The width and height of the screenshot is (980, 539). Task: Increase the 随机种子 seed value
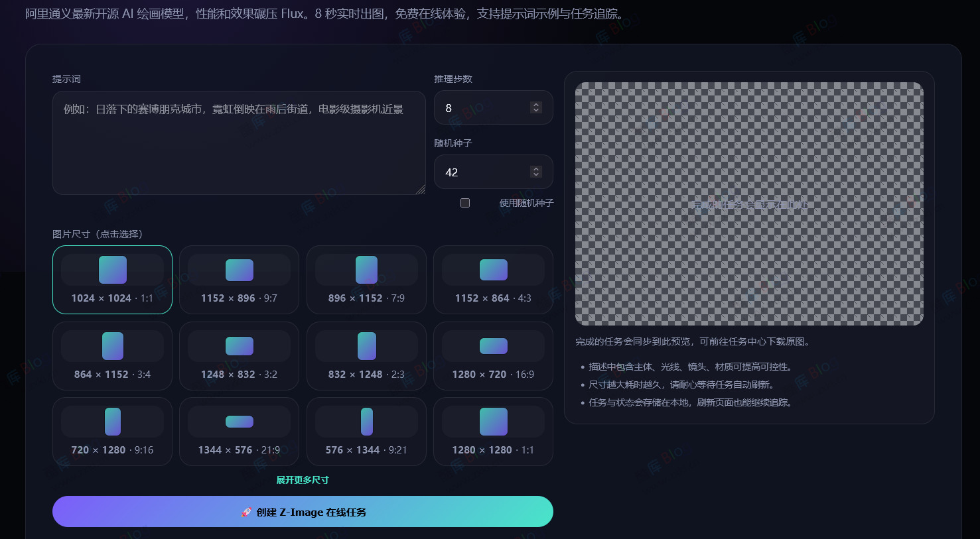pyautogui.click(x=535, y=168)
